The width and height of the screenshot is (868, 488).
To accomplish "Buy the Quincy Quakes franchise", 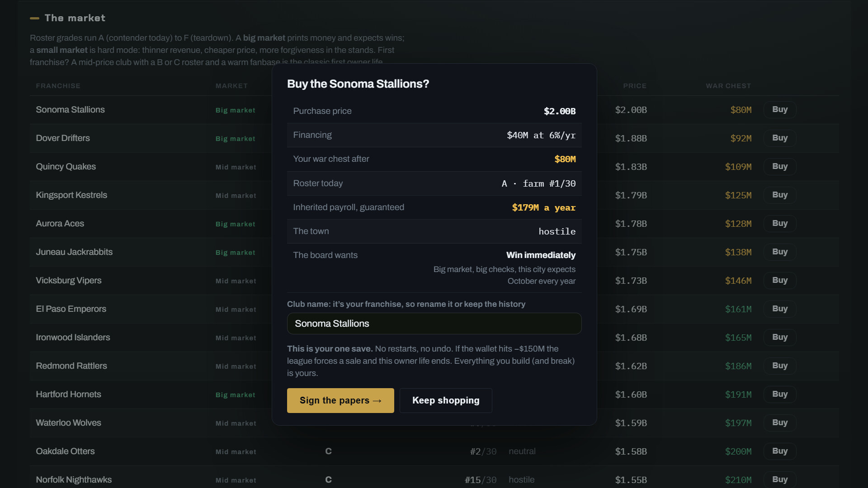I will point(780,166).
